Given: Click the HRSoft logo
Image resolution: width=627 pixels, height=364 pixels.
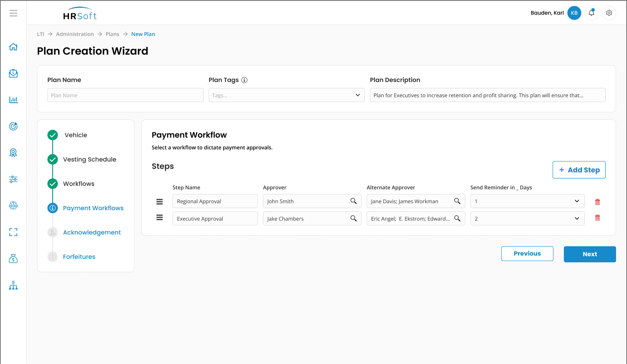Looking at the screenshot, I should tap(80, 13).
